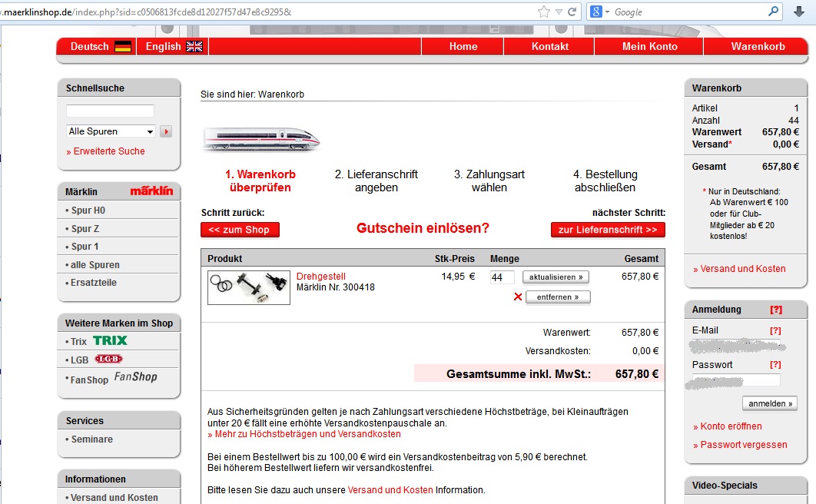Viewport: 816px width, 504px height.
Task: Open the Alle Spuren dropdown
Action: coord(111,131)
